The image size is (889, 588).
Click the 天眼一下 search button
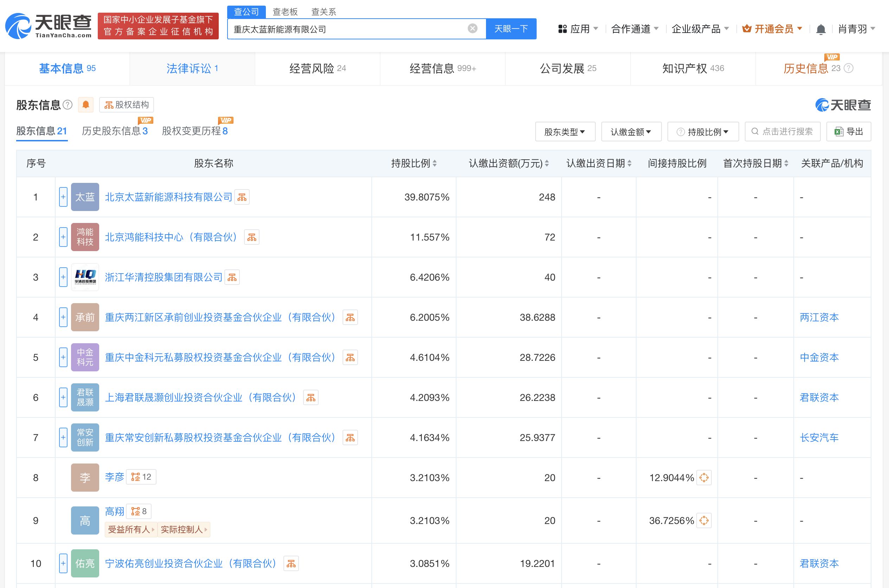click(x=511, y=29)
